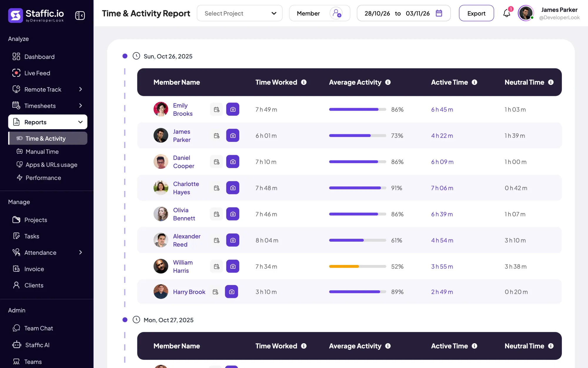Show info for Time Worked column, Oct 26 table
588x368 pixels.
pos(304,82)
